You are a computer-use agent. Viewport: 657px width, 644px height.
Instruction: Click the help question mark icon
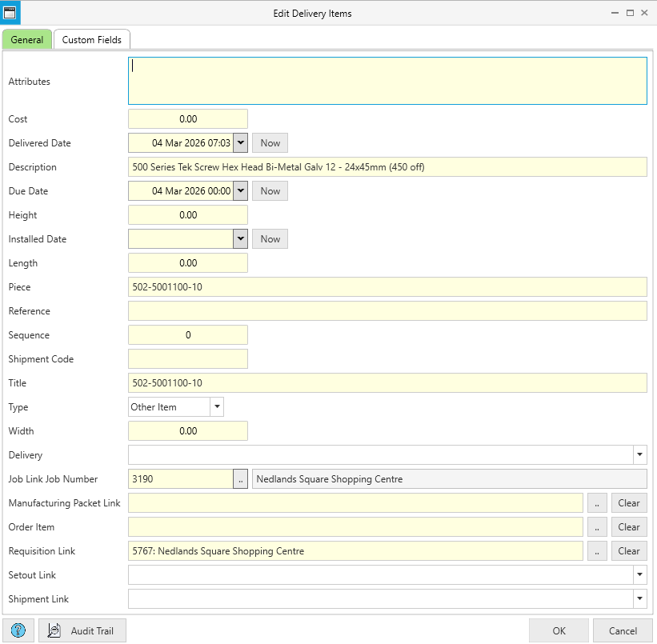click(19, 630)
